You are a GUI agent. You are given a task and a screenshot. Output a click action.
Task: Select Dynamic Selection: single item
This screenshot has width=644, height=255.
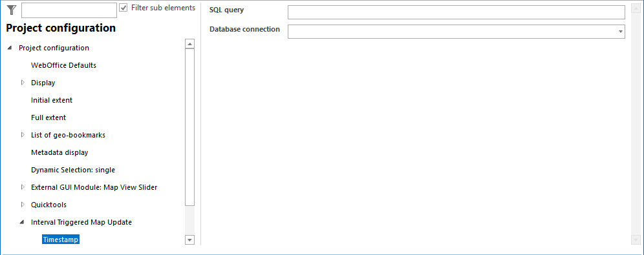coord(73,170)
